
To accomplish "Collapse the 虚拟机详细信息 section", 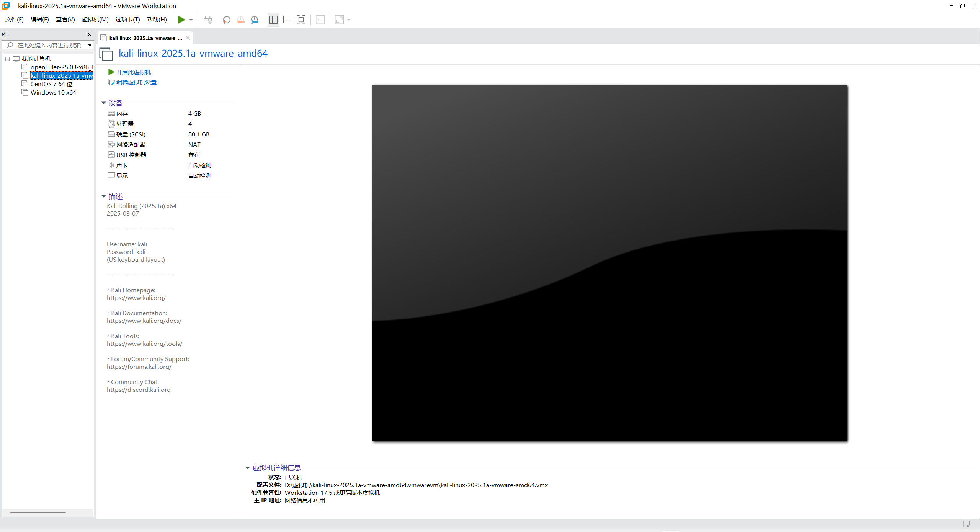I will click(248, 468).
